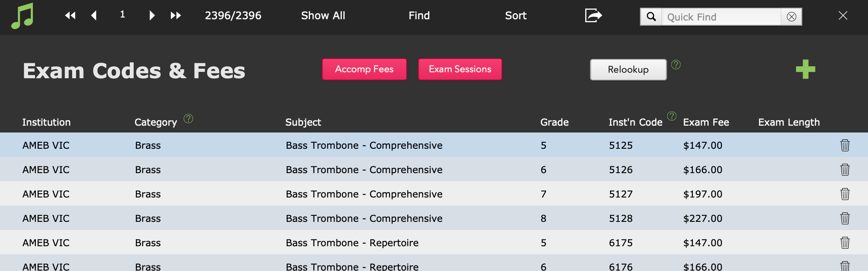Click the Quick Find magnifier icon
This screenshot has width=868, height=271.
(651, 17)
